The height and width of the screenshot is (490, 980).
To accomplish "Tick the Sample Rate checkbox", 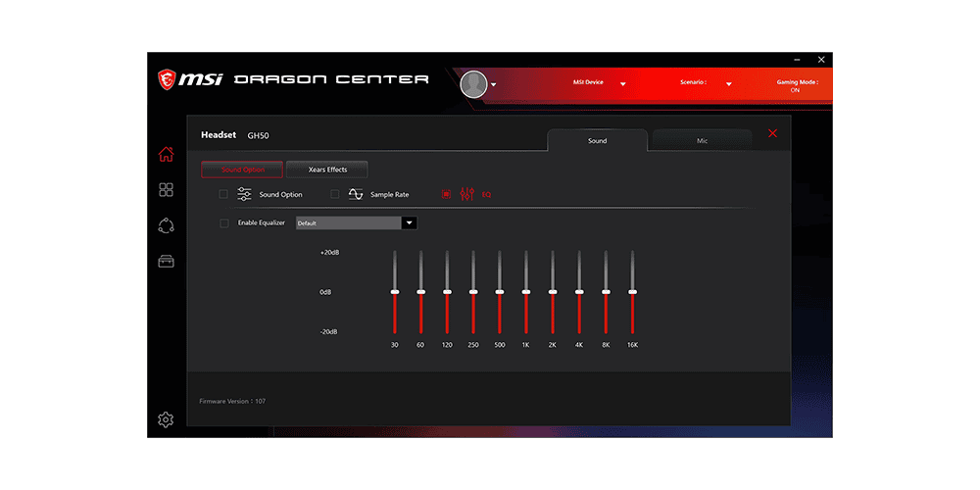I will [x=335, y=194].
